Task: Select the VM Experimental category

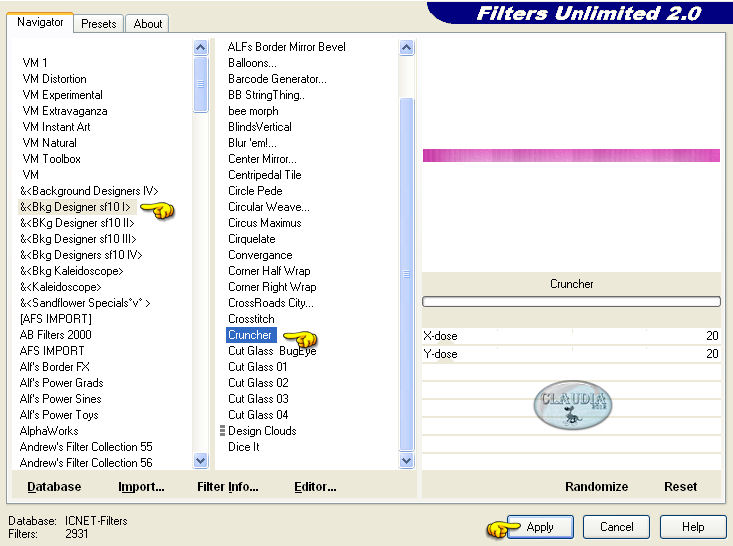Action: 62,95
